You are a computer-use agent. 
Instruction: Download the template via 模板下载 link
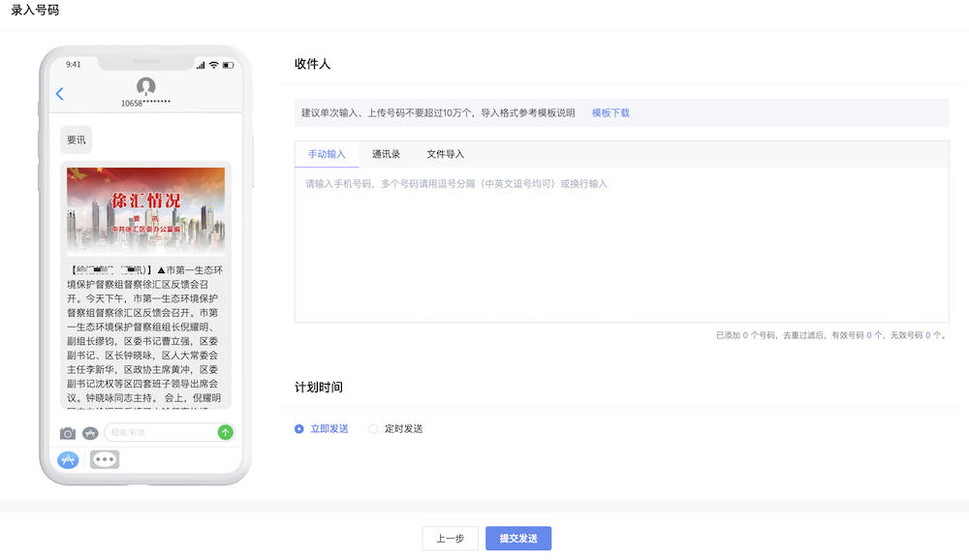pos(610,112)
